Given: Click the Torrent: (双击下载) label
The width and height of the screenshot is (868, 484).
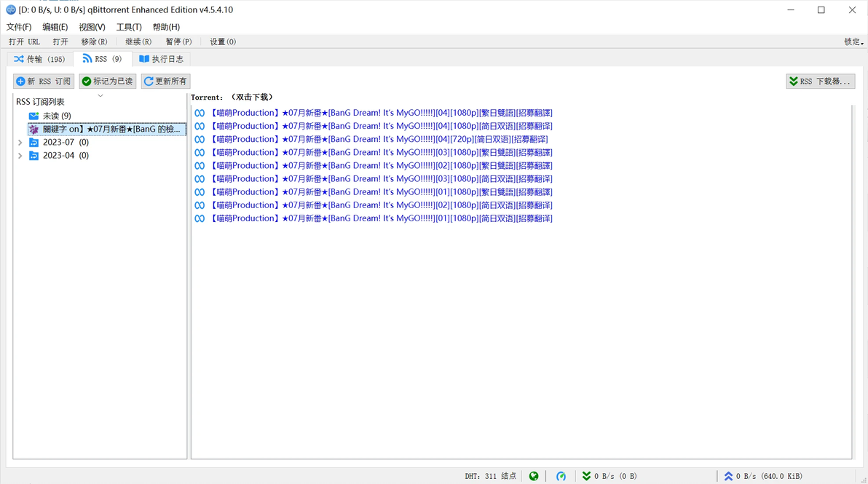Looking at the screenshot, I should [x=232, y=97].
